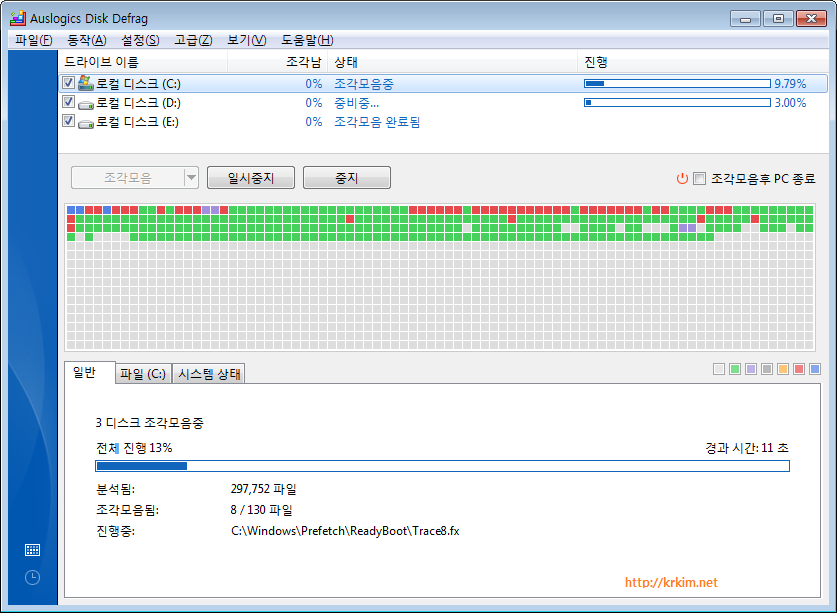Click the 전체 진행 13% label
The width and height of the screenshot is (837, 613).
[x=134, y=447]
